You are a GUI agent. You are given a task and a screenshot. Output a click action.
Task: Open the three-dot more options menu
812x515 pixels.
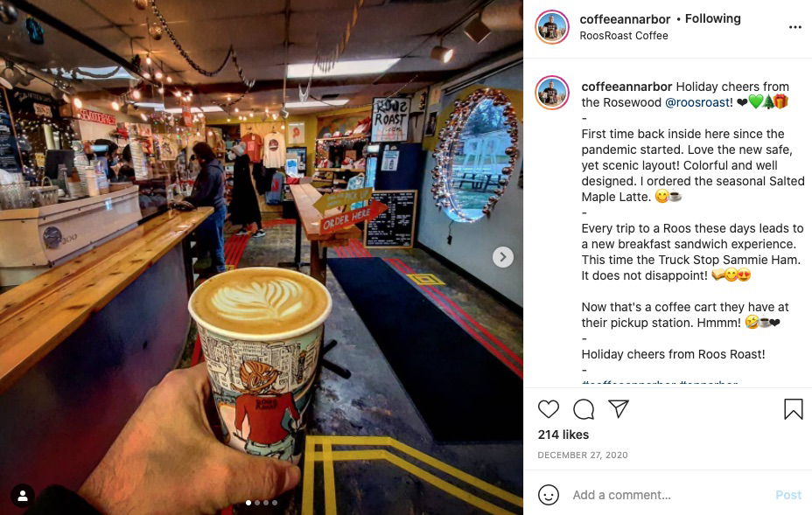point(794,27)
